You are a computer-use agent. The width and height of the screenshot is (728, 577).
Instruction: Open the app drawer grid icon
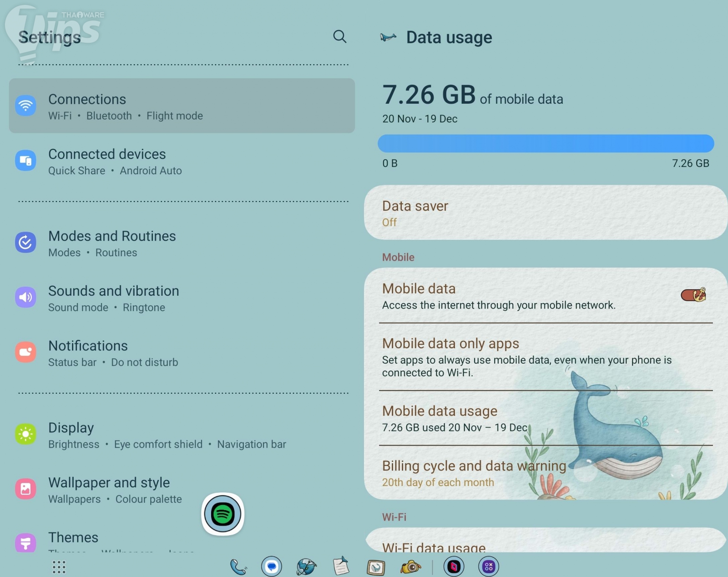[59, 567]
